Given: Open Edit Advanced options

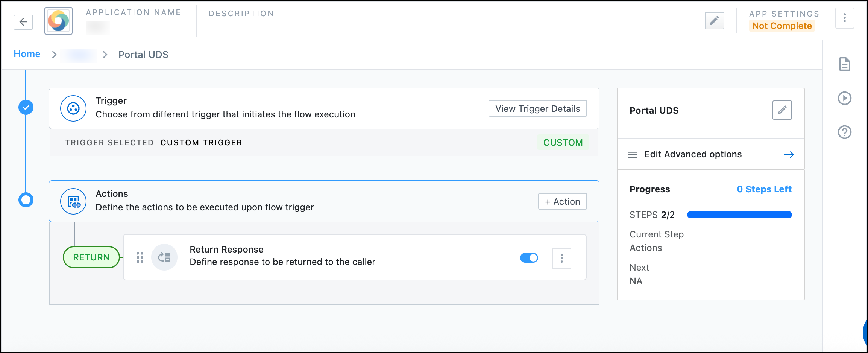Looking at the screenshot, I should (693, 154).
